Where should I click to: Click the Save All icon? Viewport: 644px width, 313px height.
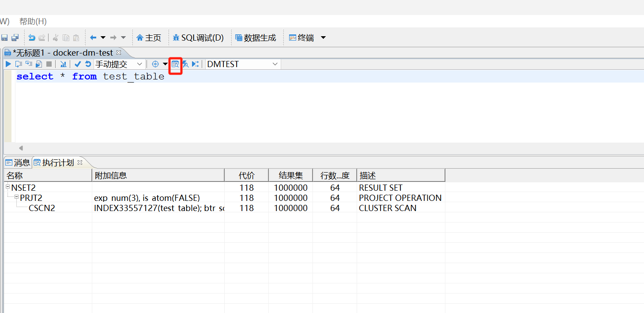tap(15, 38)
